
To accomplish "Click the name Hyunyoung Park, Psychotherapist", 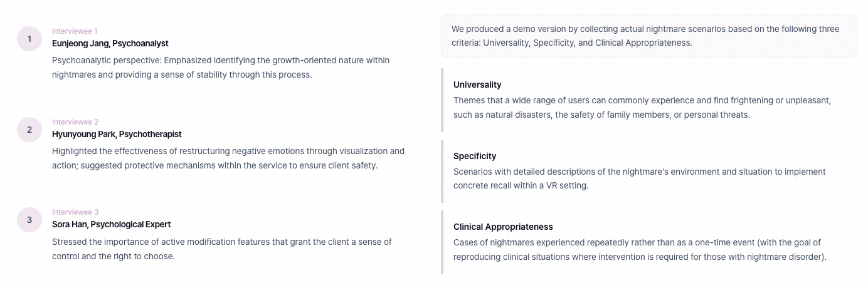I will [117, 134].
